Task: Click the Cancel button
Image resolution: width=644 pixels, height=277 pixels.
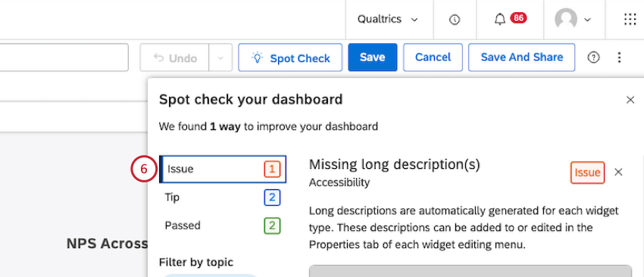Action: pos(433,58)
